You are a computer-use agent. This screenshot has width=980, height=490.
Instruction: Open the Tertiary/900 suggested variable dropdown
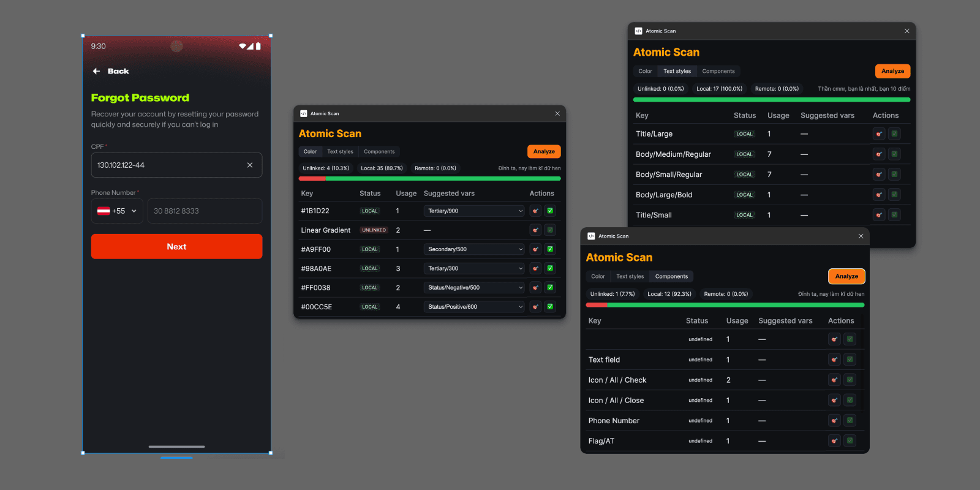[x=474, y=211]
